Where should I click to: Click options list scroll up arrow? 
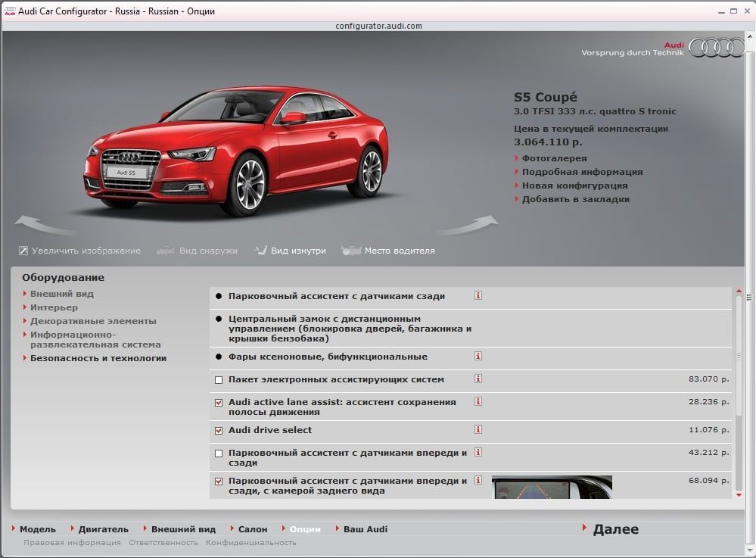pyautogui.click(x=739, y=291)
